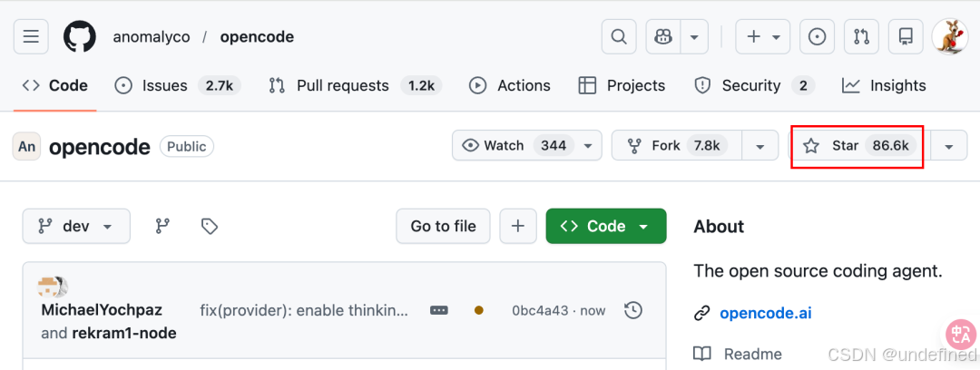The height and width of the screenshot is (370, 980).
Task: Open the search magnifier button
Action: point(619,37)
